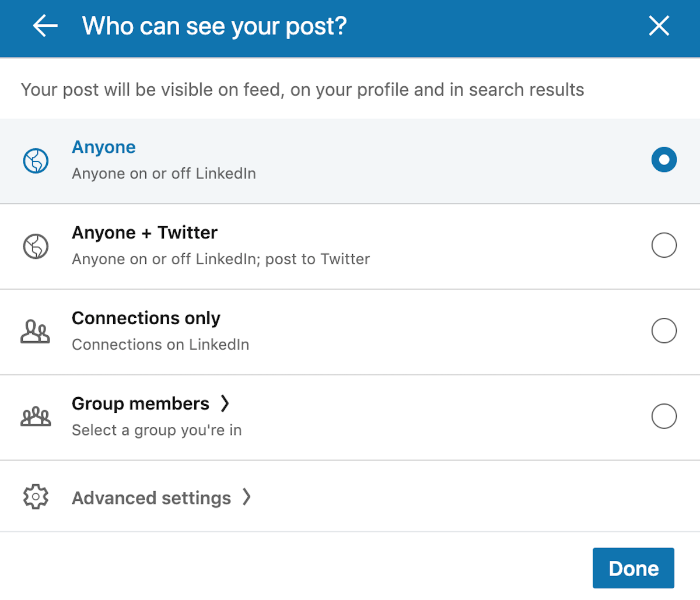Click the group members people icon

point(36,416)
